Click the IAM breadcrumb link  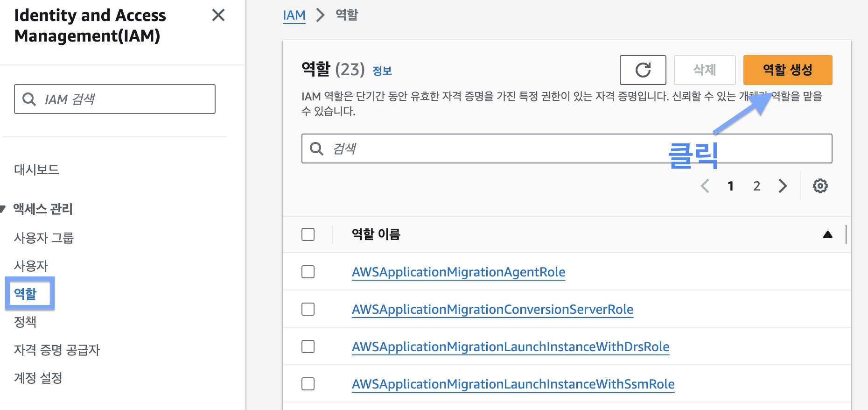coord(294,15)
